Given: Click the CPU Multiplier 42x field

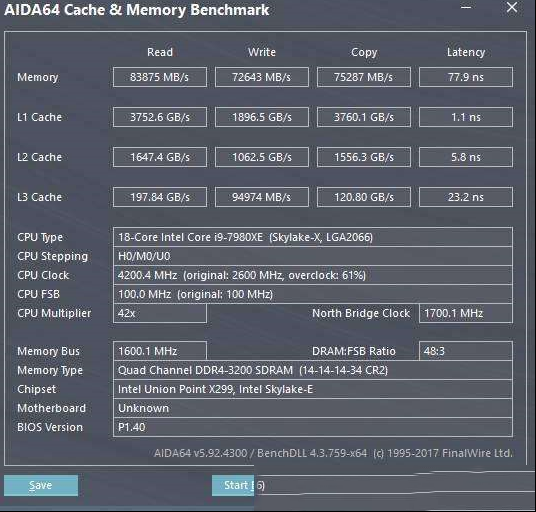Looking at the screenshot, I should click(160, 313).
